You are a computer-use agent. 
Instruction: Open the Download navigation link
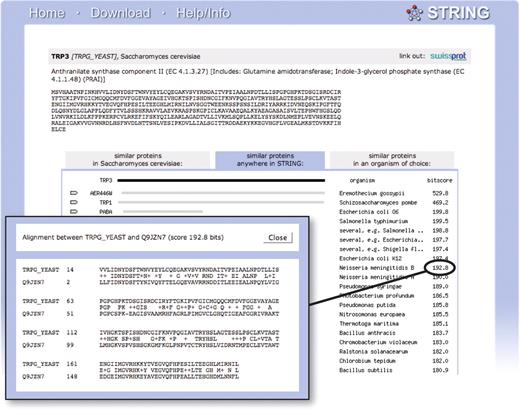120,13
